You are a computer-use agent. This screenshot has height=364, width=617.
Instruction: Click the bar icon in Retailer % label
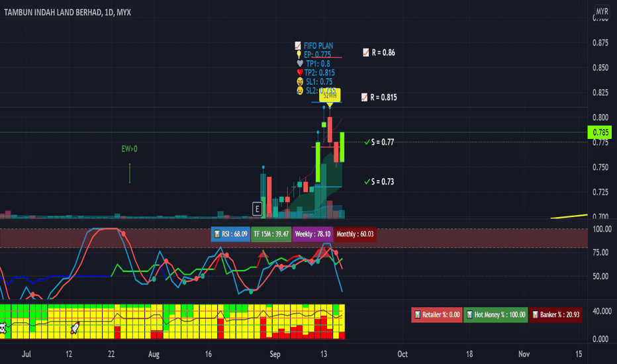[x=418, y=315]
